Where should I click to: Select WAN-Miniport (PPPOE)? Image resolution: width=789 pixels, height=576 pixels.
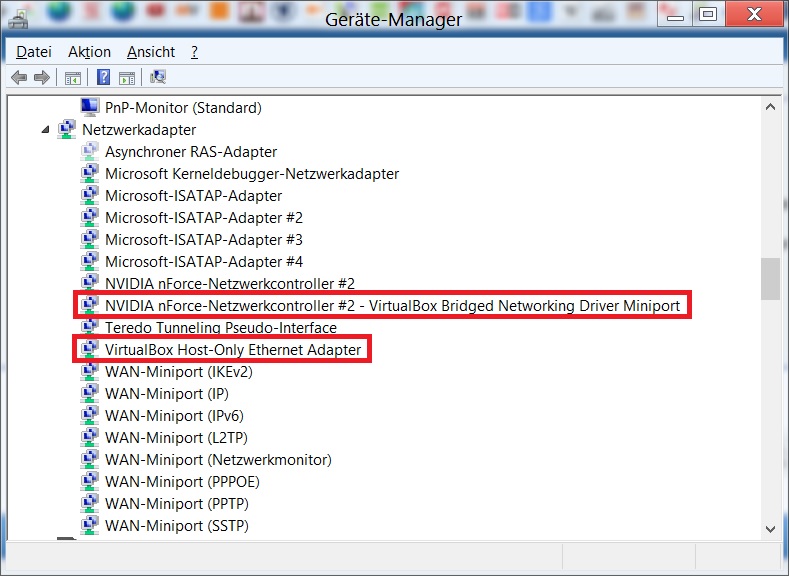[x=182, y=482]
